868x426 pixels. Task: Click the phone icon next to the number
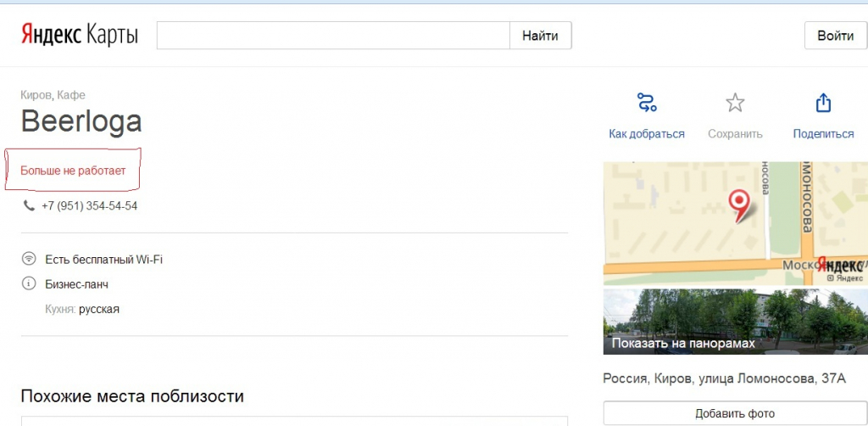click(29, 206)
